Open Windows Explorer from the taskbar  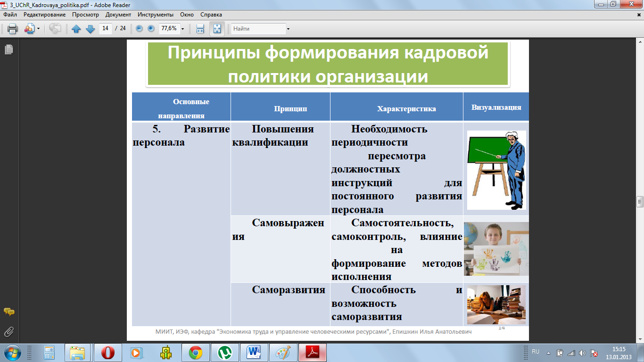77,352
